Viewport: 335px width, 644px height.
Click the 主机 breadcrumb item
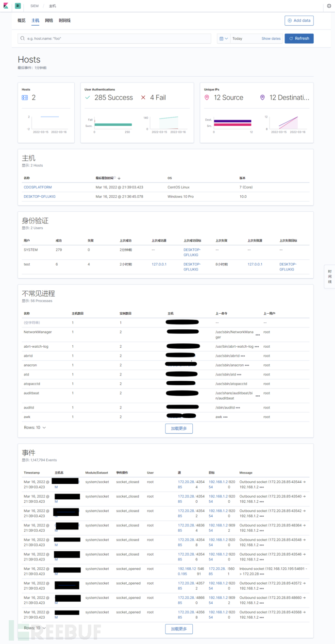point(52,6)
